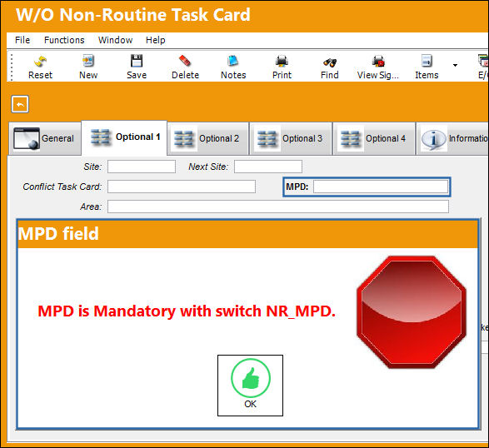Open the Window menu
The image size is (489, 448).
[x=116, y=40]
